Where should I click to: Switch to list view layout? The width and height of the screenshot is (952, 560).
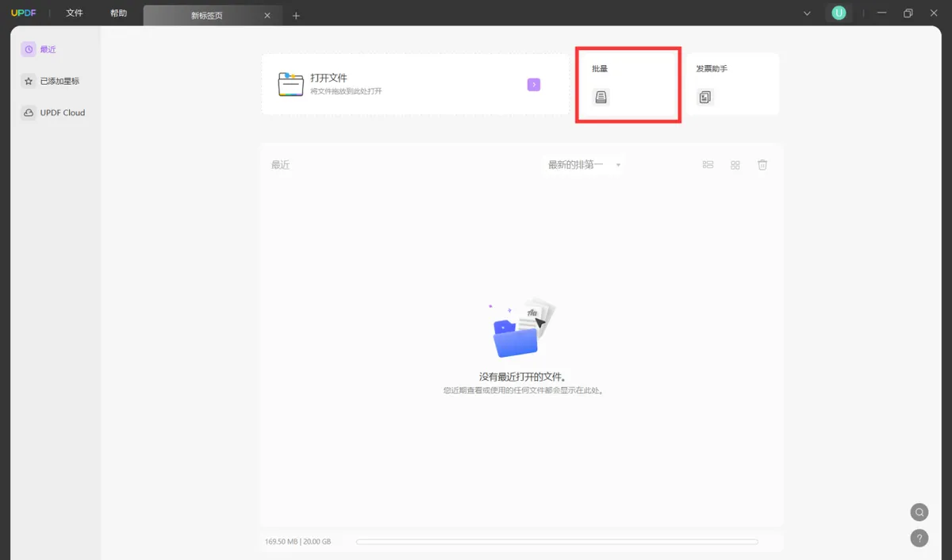pos(708,165)
